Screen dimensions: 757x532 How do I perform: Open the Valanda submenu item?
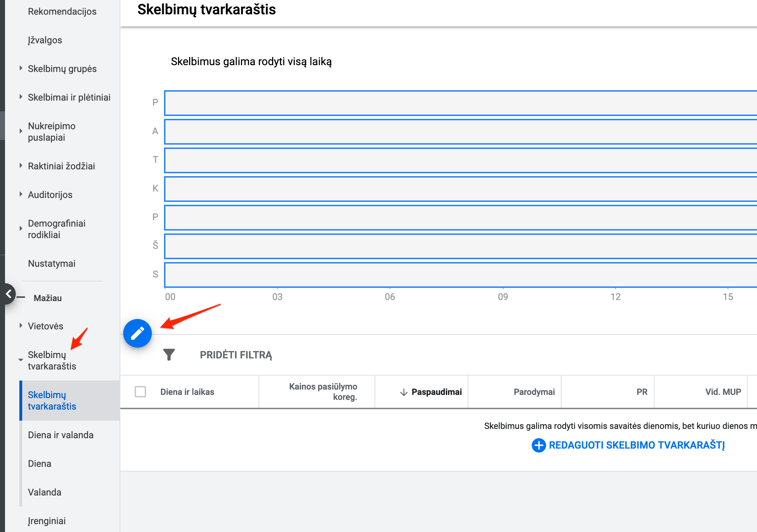coord(44,492)
